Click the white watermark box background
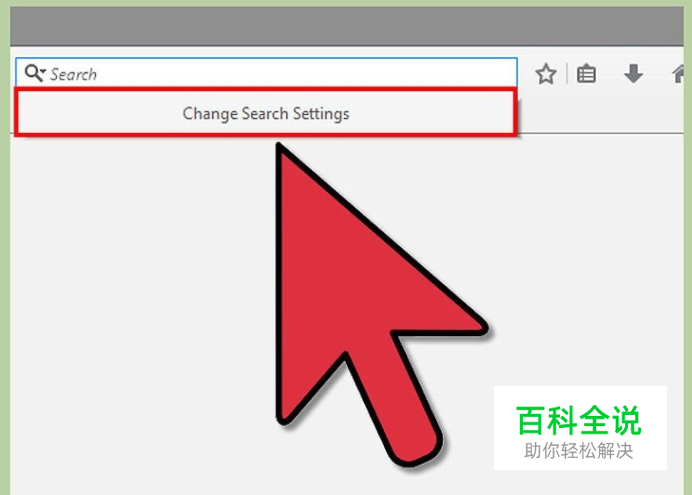Screen dimensions: 692x495 point(580,428)
